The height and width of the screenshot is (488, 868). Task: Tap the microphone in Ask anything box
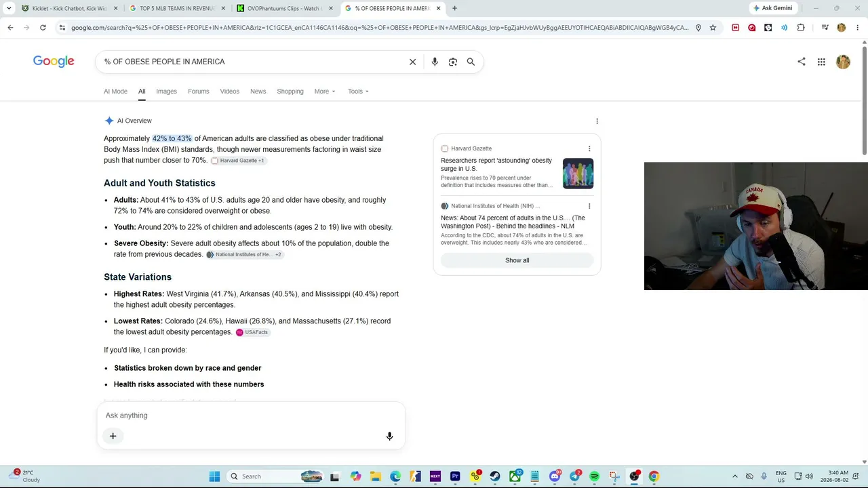pos(389,436)
